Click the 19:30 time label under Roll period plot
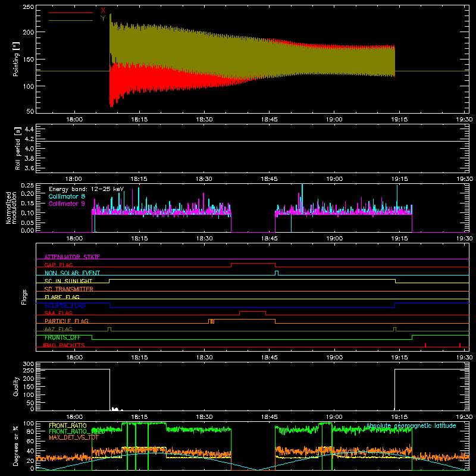The height and width of the screenshot is (476, 476). (x=465, y=179)
